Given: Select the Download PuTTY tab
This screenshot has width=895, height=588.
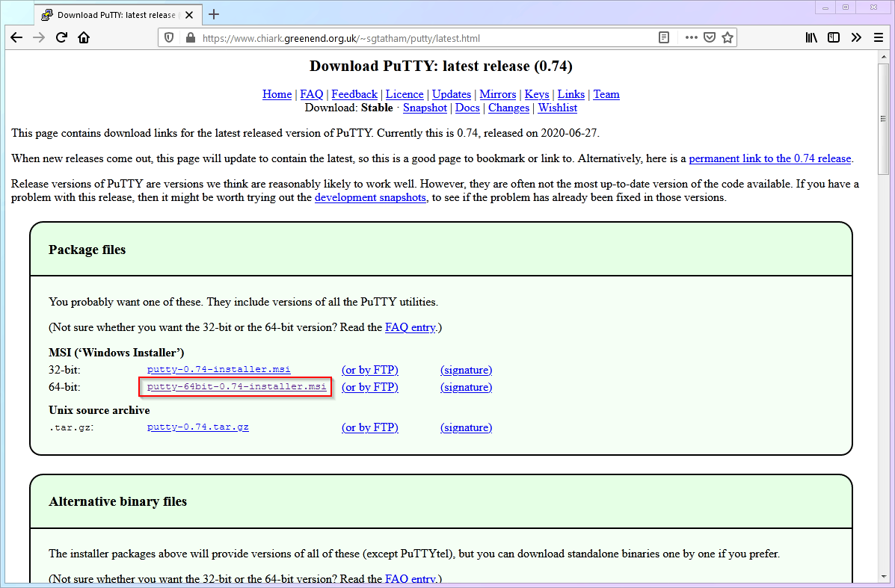Looking at the screenshot, I should click(x=112, y=15).
